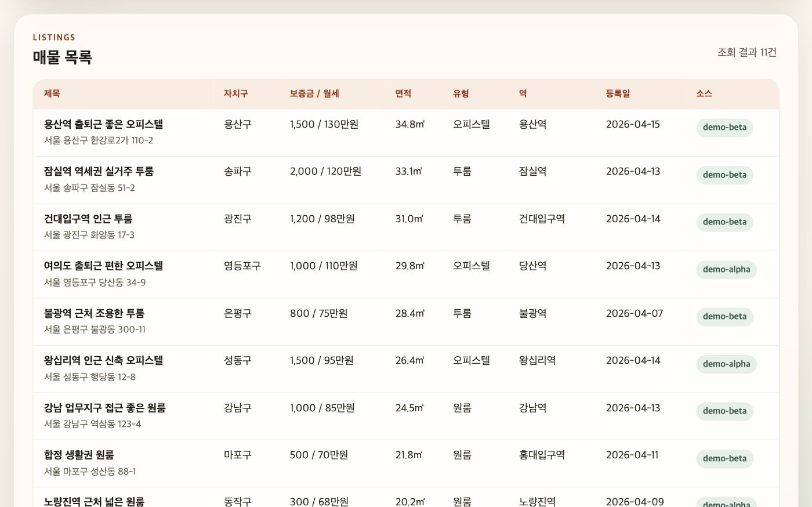Open listing 잠실역 역세권 실거주 투룸
Viewport: 812px width, 507px height.
99,171
